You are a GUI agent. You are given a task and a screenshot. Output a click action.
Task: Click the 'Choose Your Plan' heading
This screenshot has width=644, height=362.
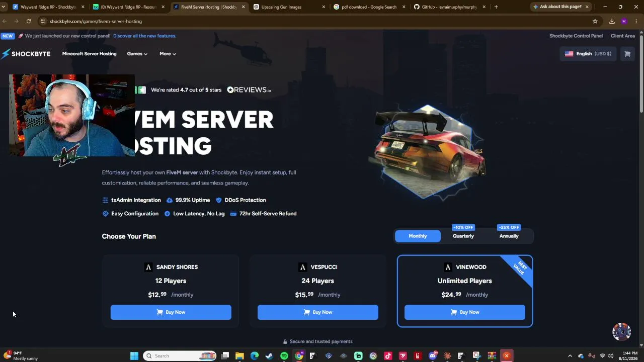[x=129, y=236]
